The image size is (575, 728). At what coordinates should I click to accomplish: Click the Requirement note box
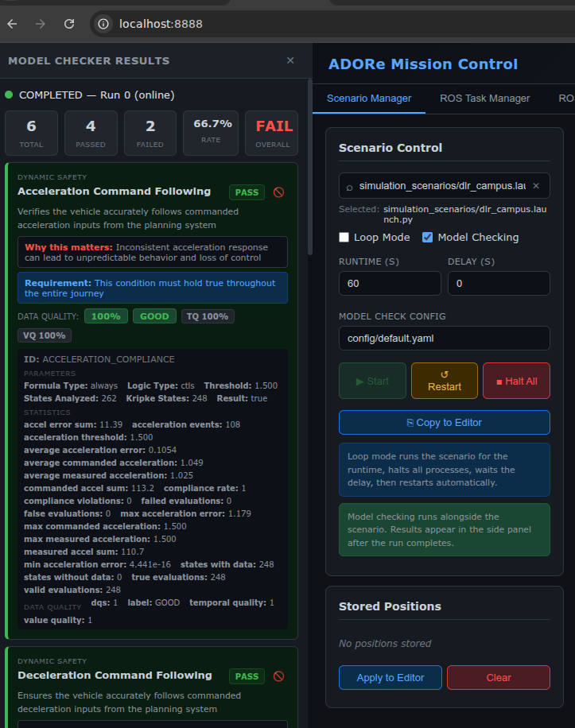[x=153, y=288]
